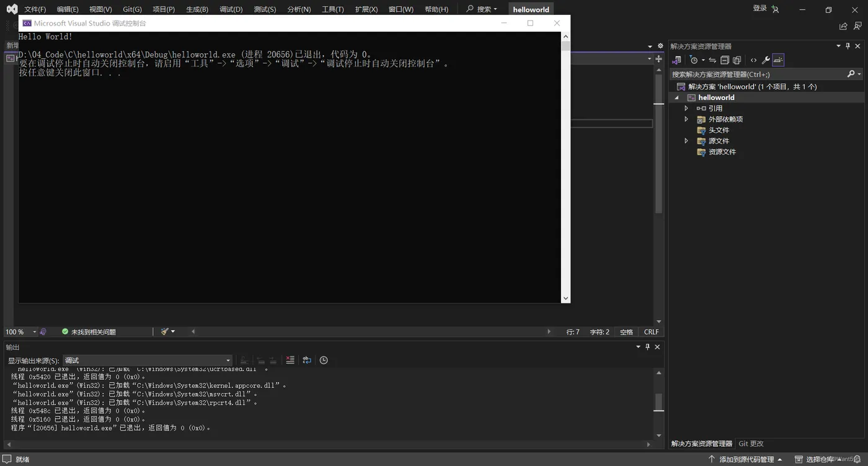
Task: Collapse the helloworld project node
Action: click(676, 97)
